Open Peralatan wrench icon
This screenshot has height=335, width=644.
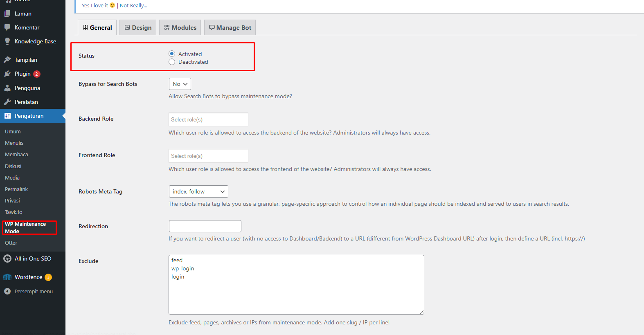pyautogui.click(x=7, y=102)
